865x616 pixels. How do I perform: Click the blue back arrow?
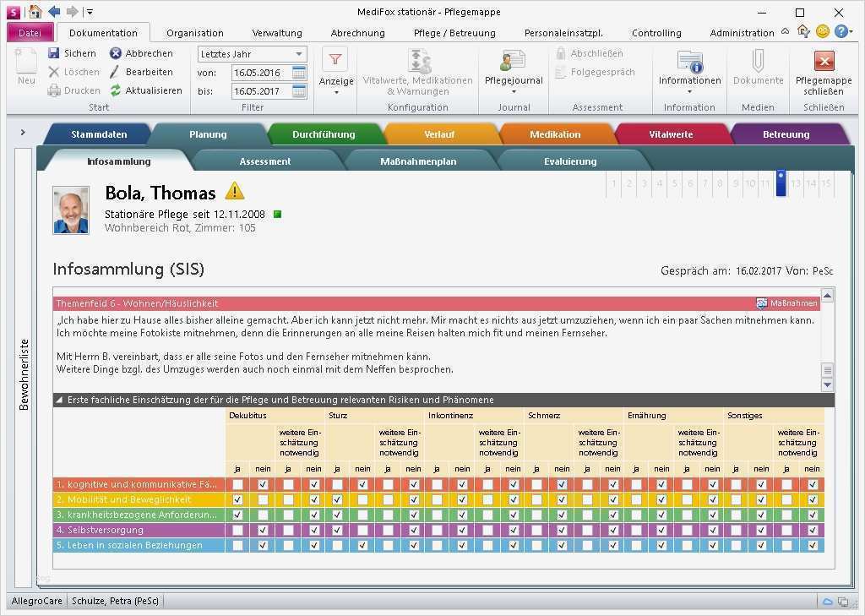tap(54, 11)
